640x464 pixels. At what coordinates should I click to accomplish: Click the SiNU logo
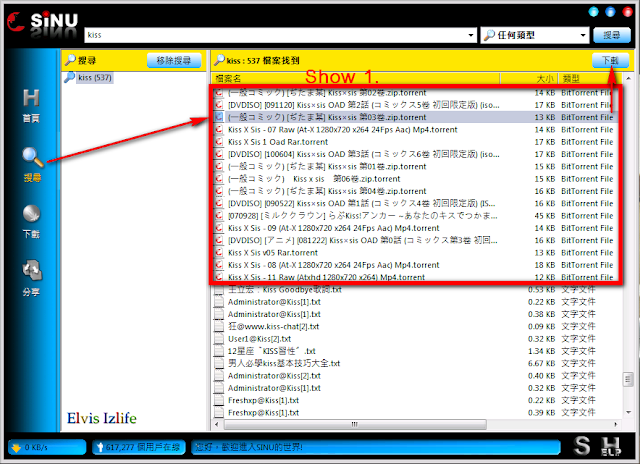[42, 22]
